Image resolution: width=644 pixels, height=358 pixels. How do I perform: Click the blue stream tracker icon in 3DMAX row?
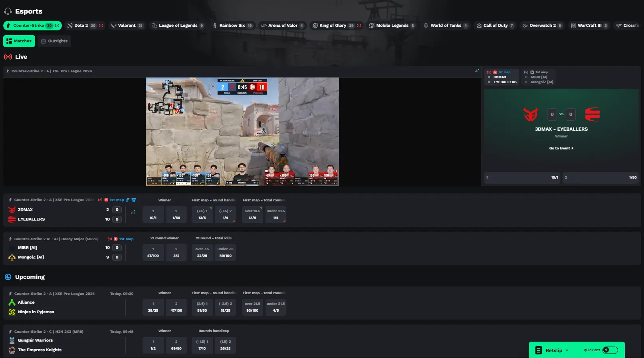click(128, 200)
